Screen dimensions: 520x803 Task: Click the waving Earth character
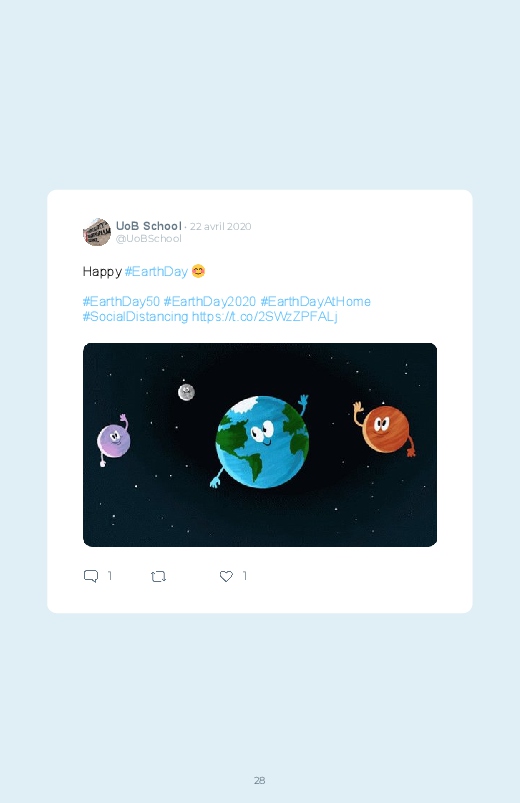(x=261, y=441)
